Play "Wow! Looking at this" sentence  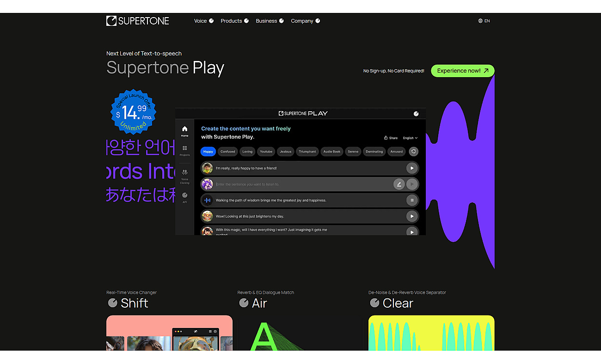pyautogui.click(x=411, y=216)
